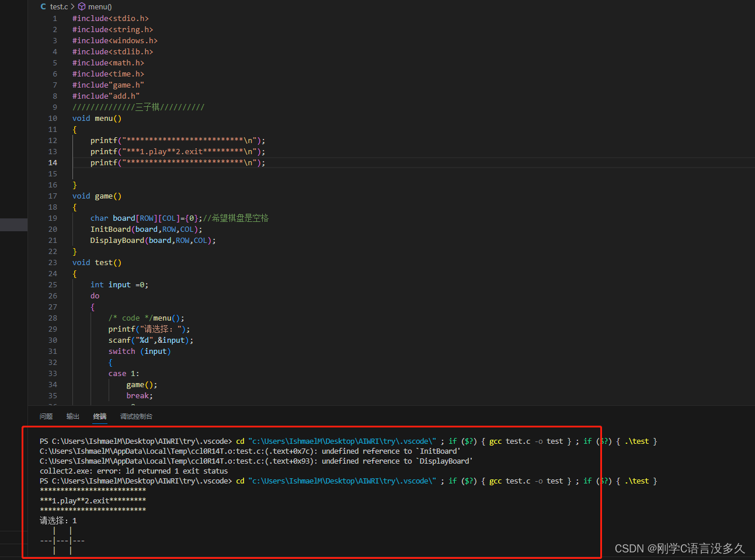The image size is (755, 560).
Task: Open the 调试控制台 panel tab
Action: tap(136, 416)
